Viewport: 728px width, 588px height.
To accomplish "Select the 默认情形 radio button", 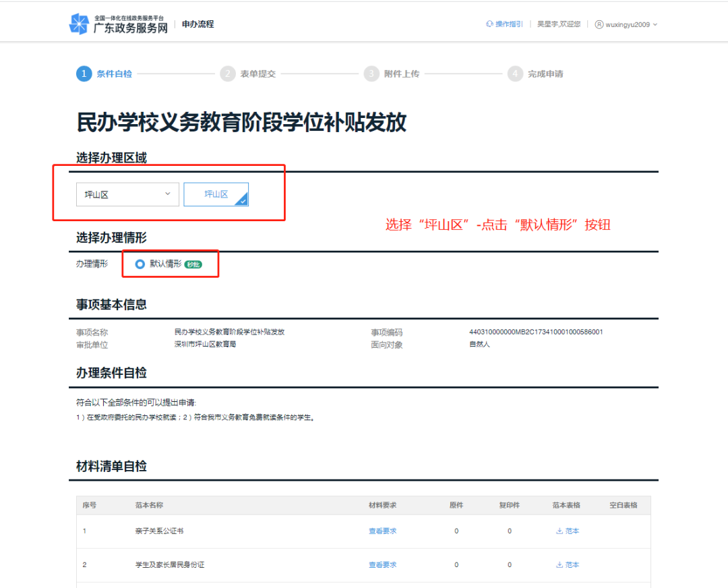I will [140, 264].
